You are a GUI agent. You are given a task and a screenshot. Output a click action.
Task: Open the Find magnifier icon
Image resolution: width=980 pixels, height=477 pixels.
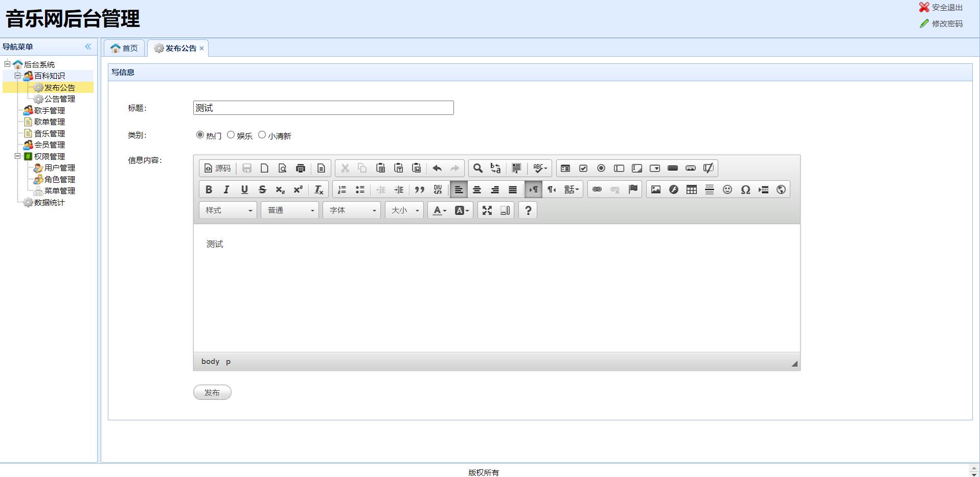click(x=477, y=168)
